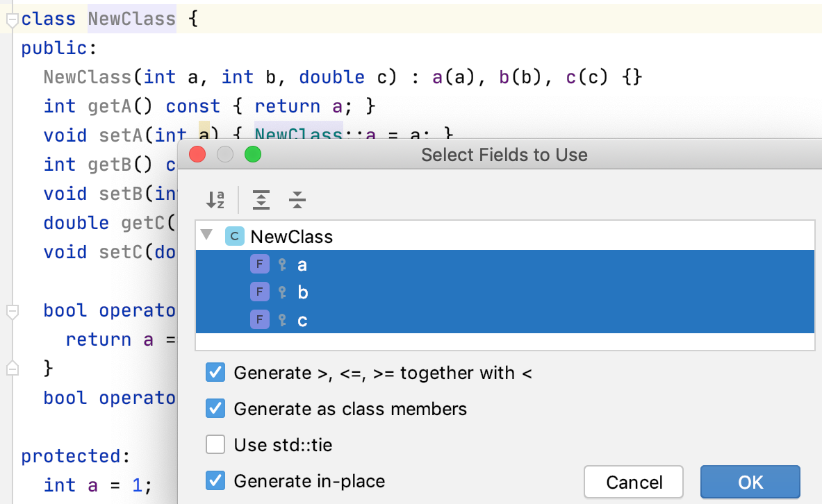The width and height of the screenshot is (822, 504).
Task: Uncheck the 'Generate in-place' option
Action: pos(215,480)
